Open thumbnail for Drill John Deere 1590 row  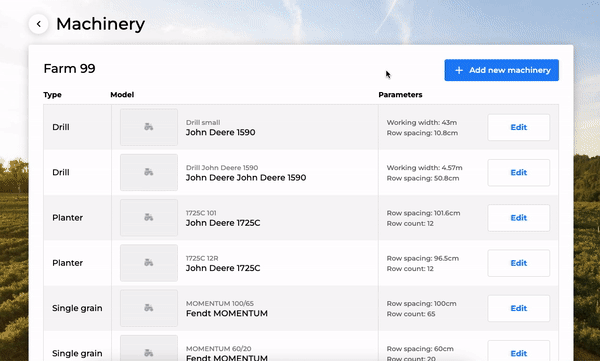tap(149, 172)
